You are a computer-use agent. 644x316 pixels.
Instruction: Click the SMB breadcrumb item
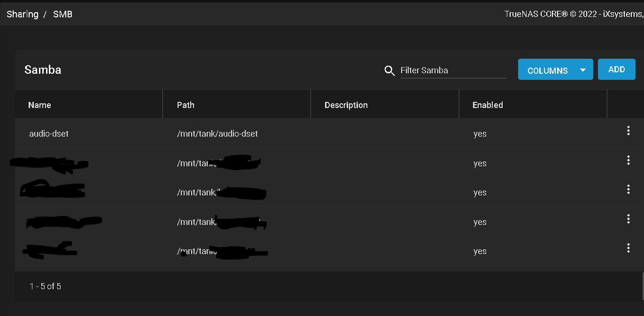(62, 14)
